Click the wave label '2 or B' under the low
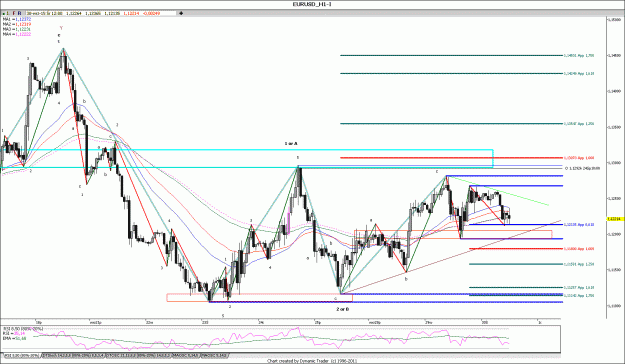Image resolution: width=625 pixels, height=364 pixels. pyautogui.click(x=342, y=309)
